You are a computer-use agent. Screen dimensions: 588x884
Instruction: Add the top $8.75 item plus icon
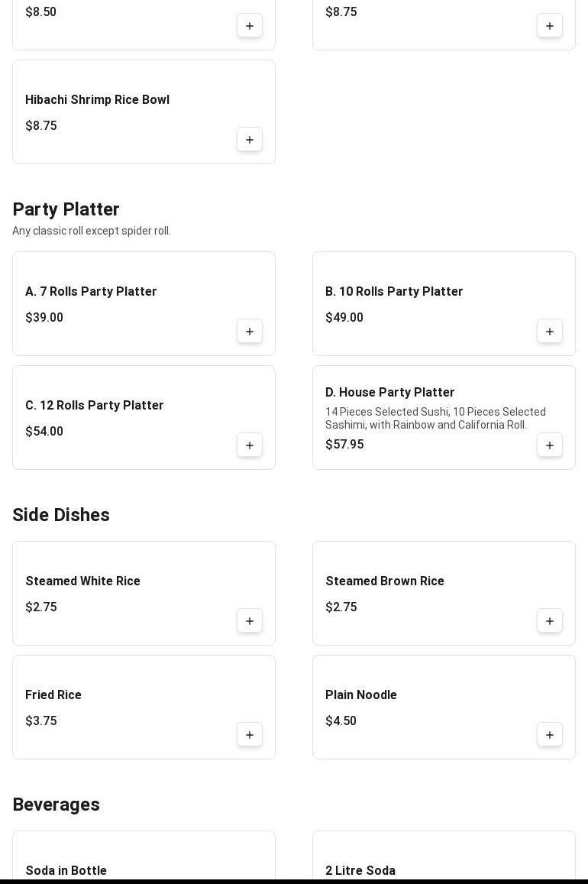pyautogui.click(x=550, y=26)
